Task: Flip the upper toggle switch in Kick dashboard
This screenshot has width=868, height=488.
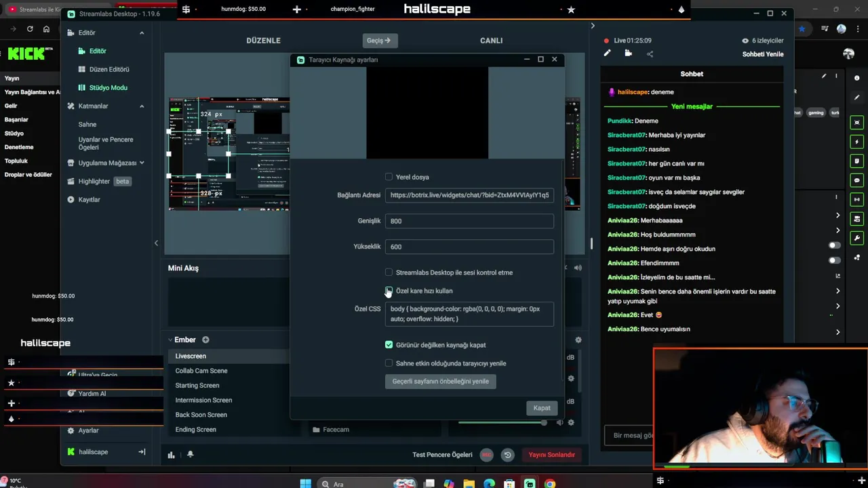Action: click(834, 245)
